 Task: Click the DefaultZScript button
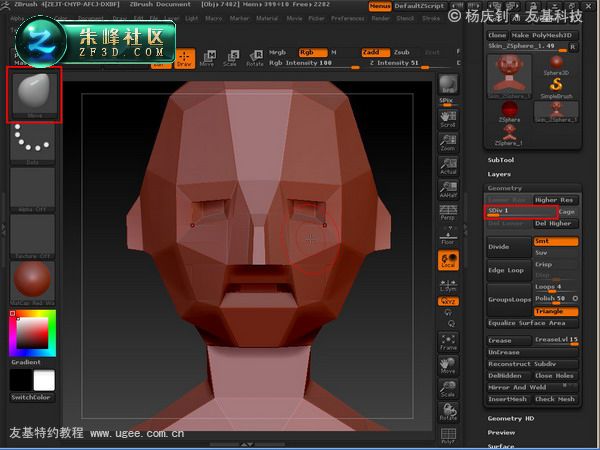[x=420, y=6]
